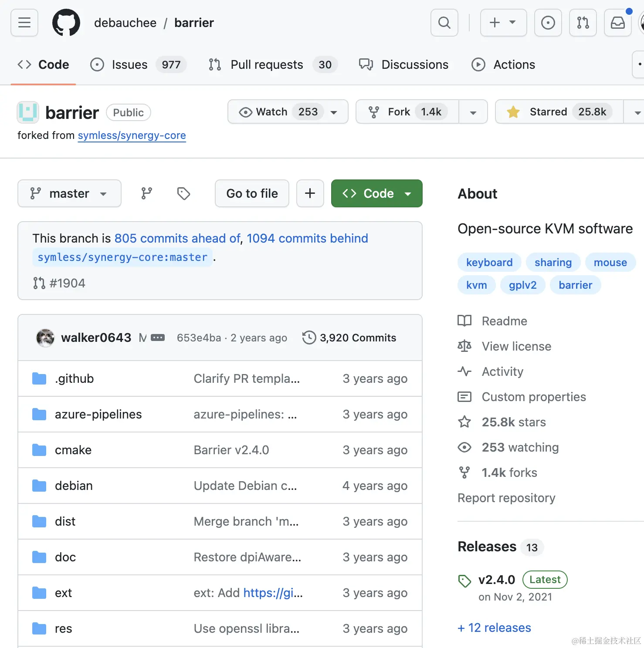Click the debauchee owner link
The height and width of the screenshot is (648, 644).
tap(125, 23)
